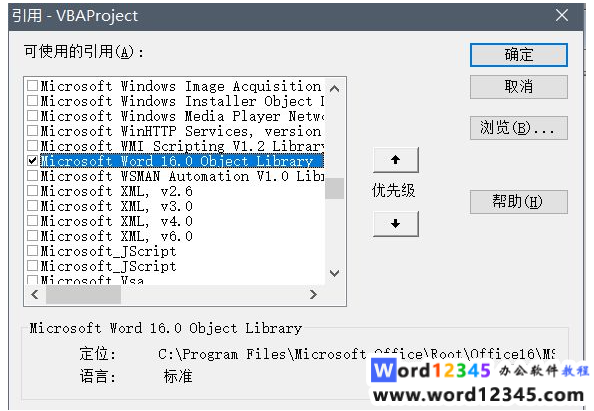Check Microsoft Windows Image Acquisition reference
This screenshot has height=411, width=594.
[x=33, y=86]
